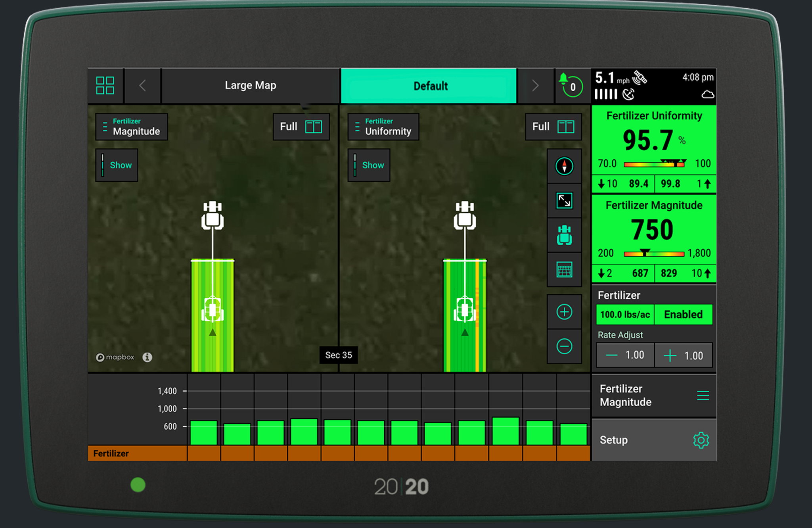Click the cloud connection icon
The height and width of the screenshot is (528, 812).
coord(708,94)
